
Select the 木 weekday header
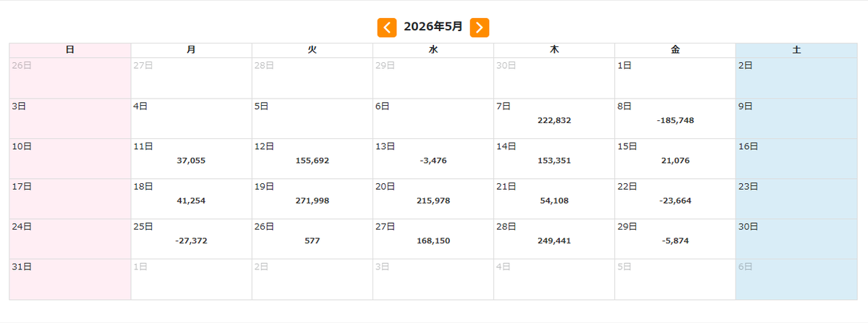tap(554, 50)
